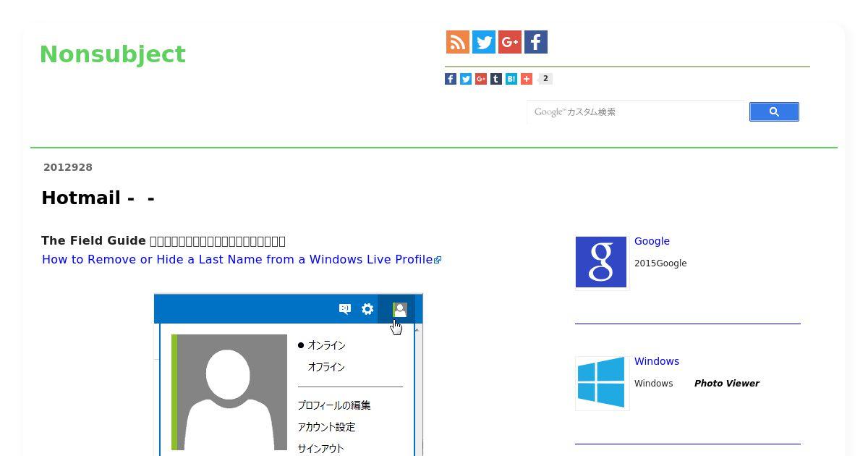Open the Google sidebar link
The image size is (868, 456).
pyautogui.click(x=652, y=241)
